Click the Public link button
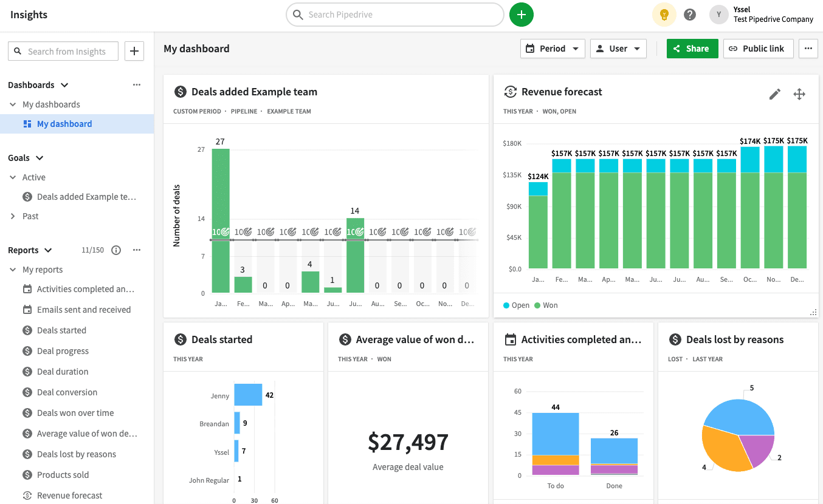823x504 pixels. coord(758,48)
